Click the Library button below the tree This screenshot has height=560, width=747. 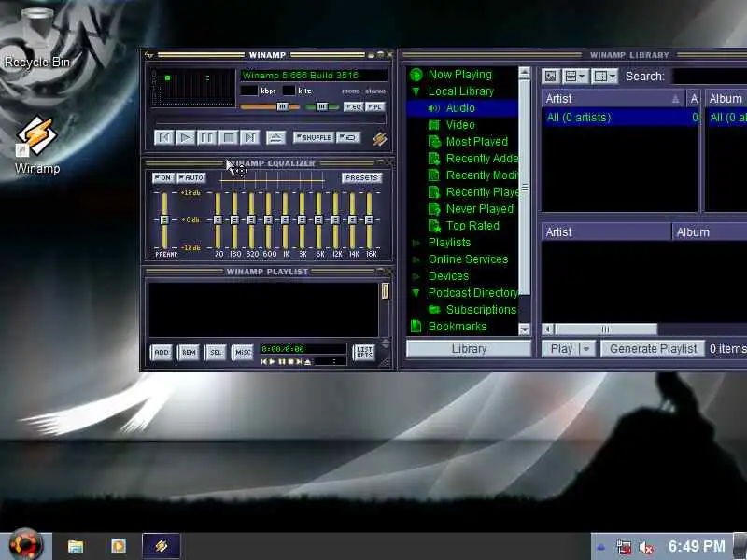pos(469,349)
